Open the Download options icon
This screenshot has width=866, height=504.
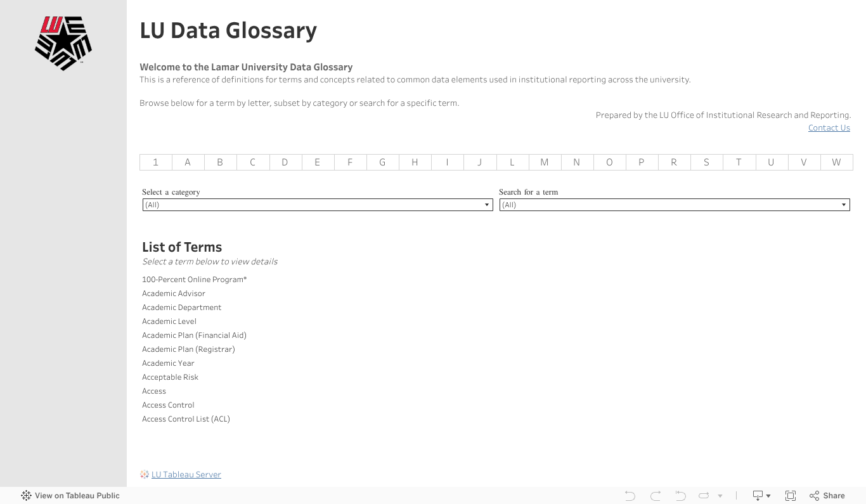pos(761,496)
